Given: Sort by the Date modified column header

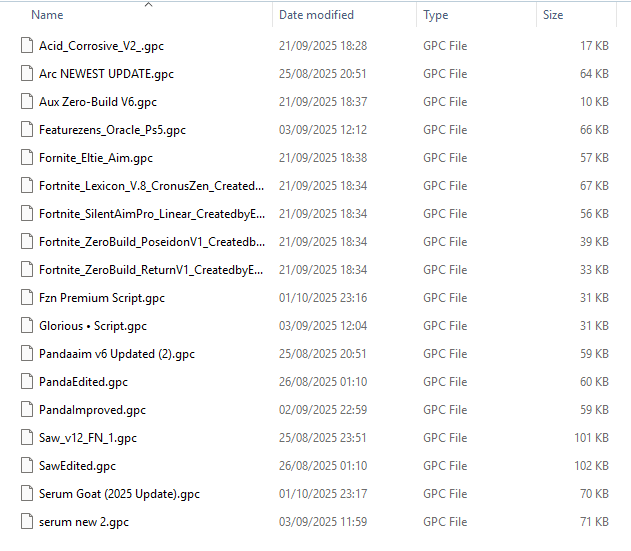Looking at the screenshot, I should coord(316,15).
